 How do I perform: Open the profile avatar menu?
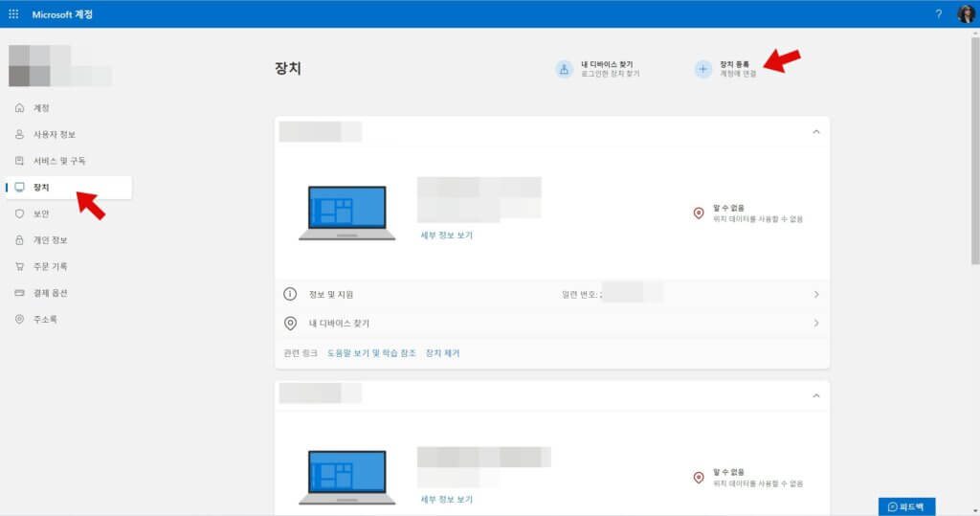coord(966,13)
